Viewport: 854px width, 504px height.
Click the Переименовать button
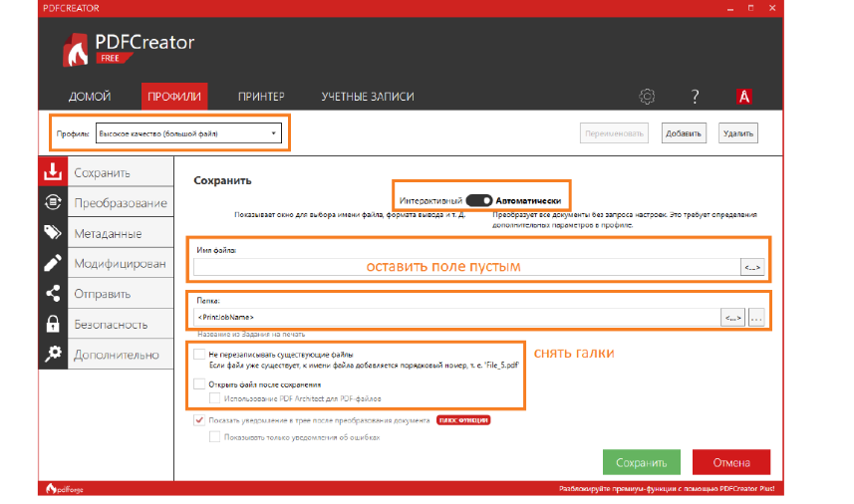point(614,133)
